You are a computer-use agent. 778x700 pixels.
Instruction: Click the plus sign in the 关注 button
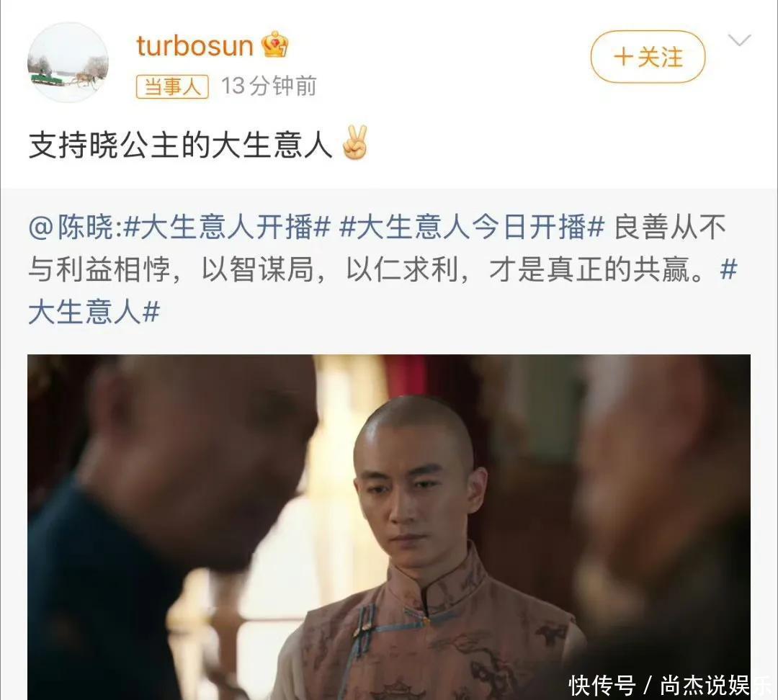coord(623,57)
